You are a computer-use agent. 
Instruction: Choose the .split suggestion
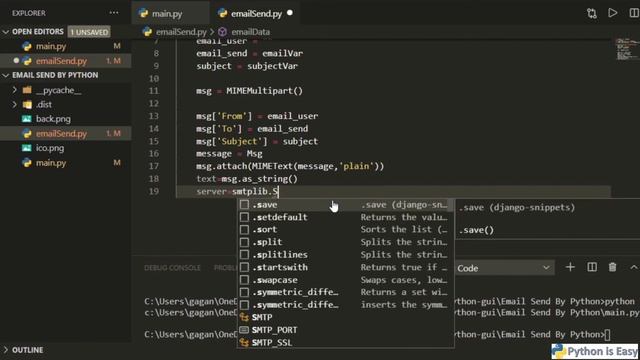[x=345, y=242]
